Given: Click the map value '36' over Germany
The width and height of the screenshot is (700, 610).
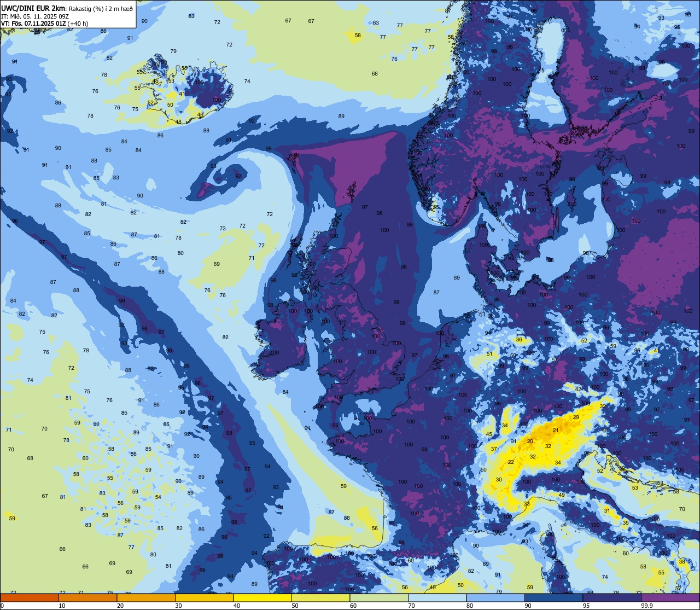Looking at the screenshot, I should (519, 340).
